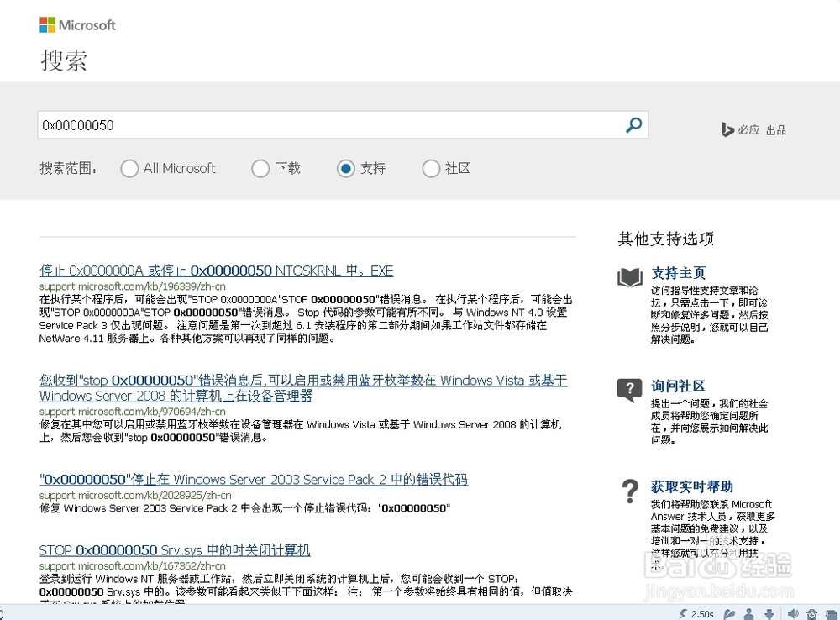Click the Bing 必应 出品 logo

(753, 129)
